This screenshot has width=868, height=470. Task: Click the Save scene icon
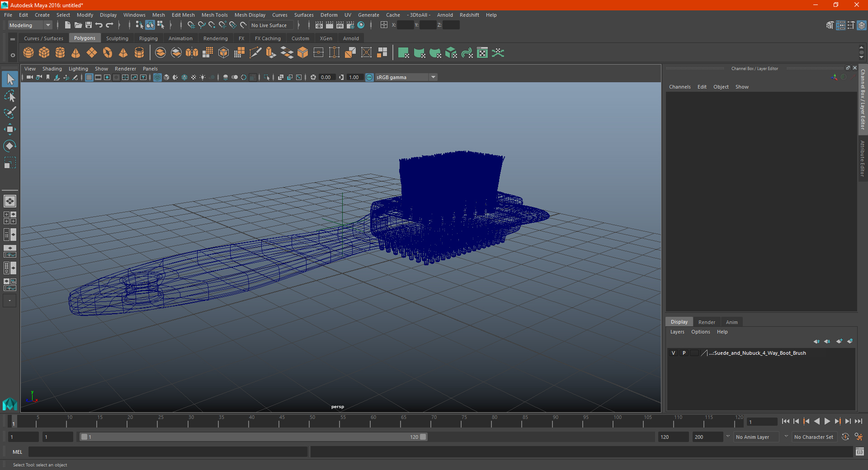pyautogui.click(x=89, y=25)
